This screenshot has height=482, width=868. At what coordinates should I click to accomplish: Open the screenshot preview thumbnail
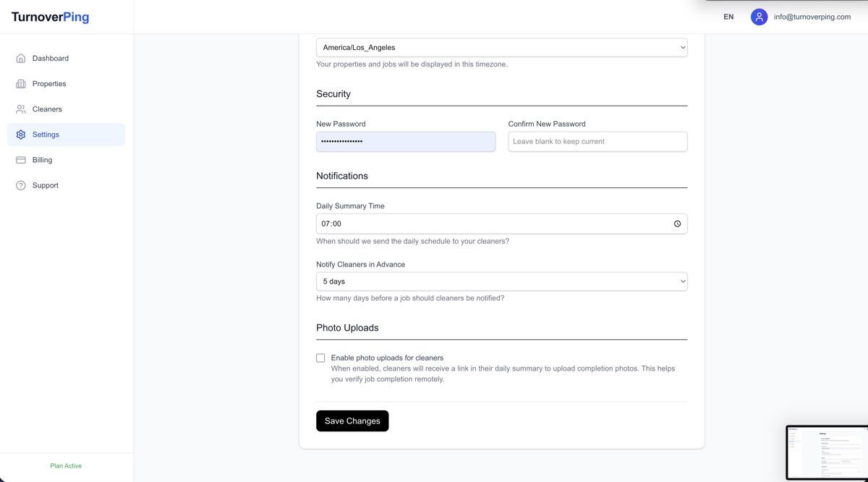827,452
